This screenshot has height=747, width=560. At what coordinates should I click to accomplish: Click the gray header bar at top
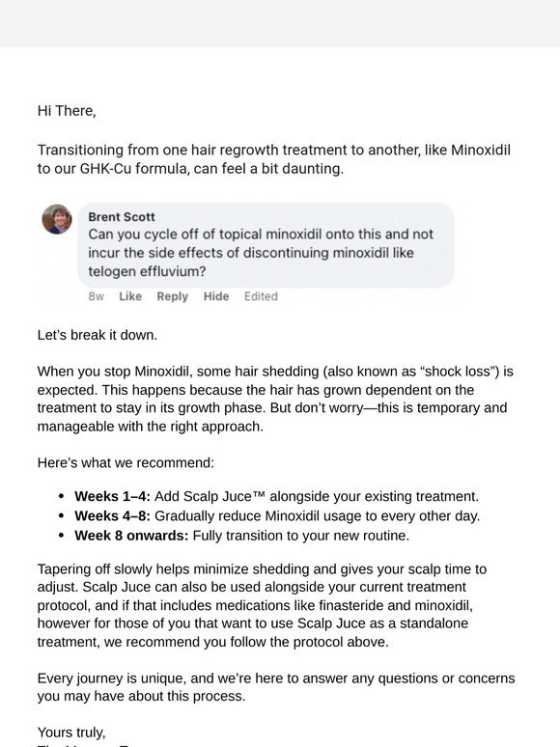click(280, 23)
